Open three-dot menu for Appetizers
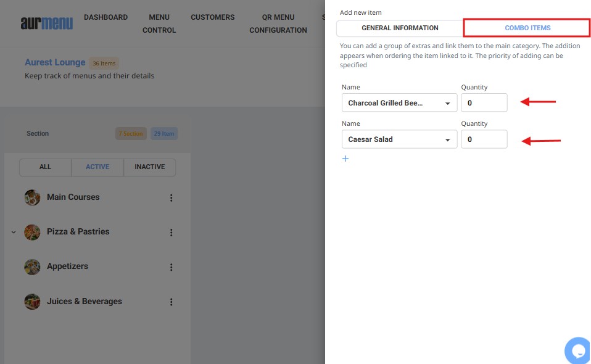 click(171, 267)
